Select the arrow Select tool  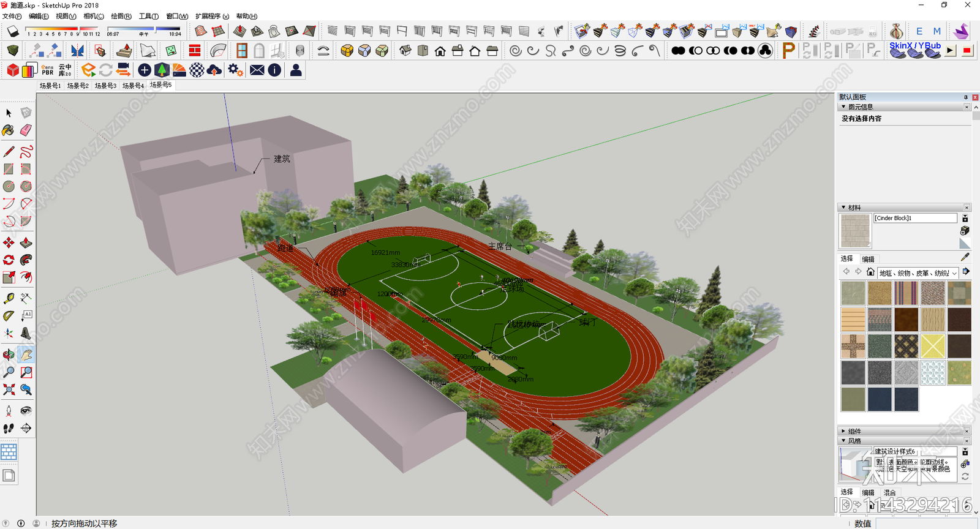tap(9, 113)
